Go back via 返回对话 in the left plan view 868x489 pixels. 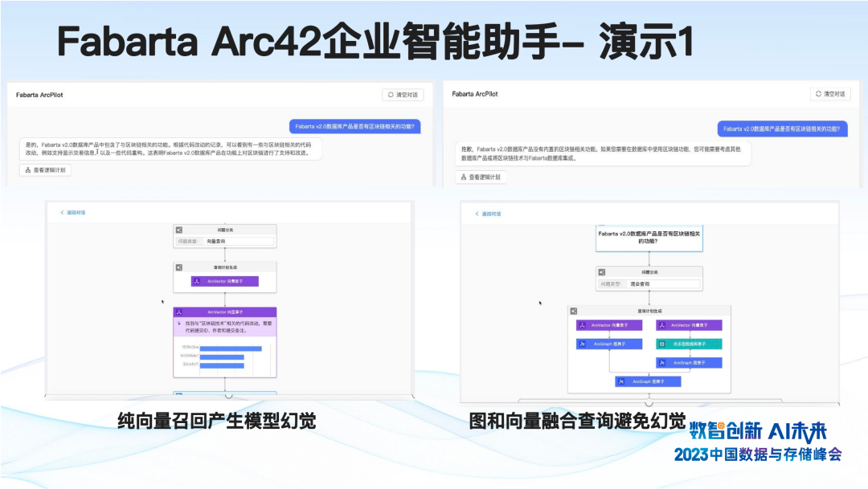point(73,213)
